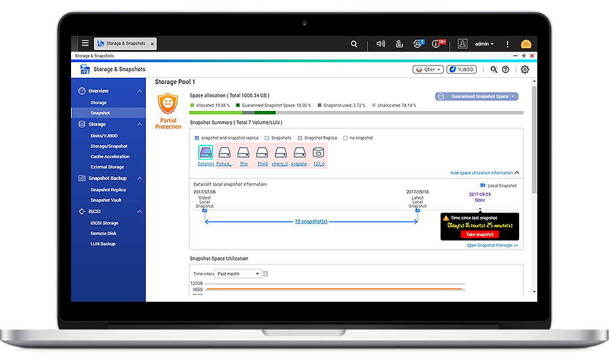Close the Storage & Snapshots tab
The width and height of the screenshot is (609, 364).
pyautogui.click(x=152, y=44)
